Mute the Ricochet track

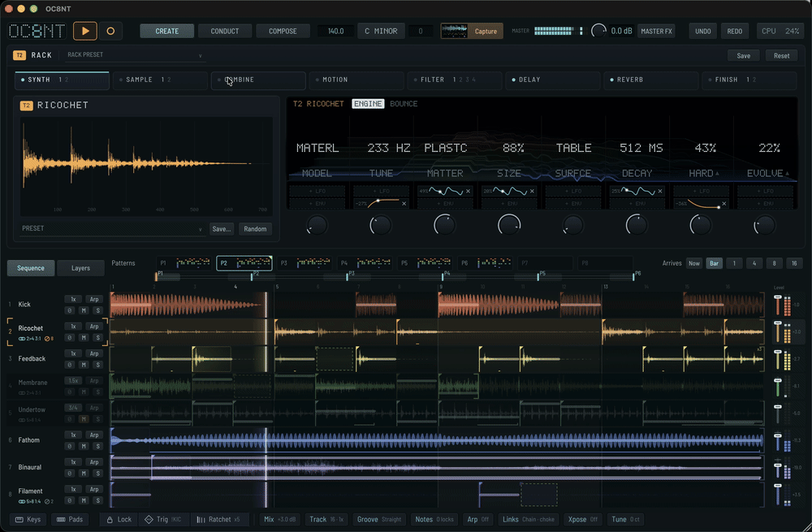pyautogui.click(x=84, y=338)
